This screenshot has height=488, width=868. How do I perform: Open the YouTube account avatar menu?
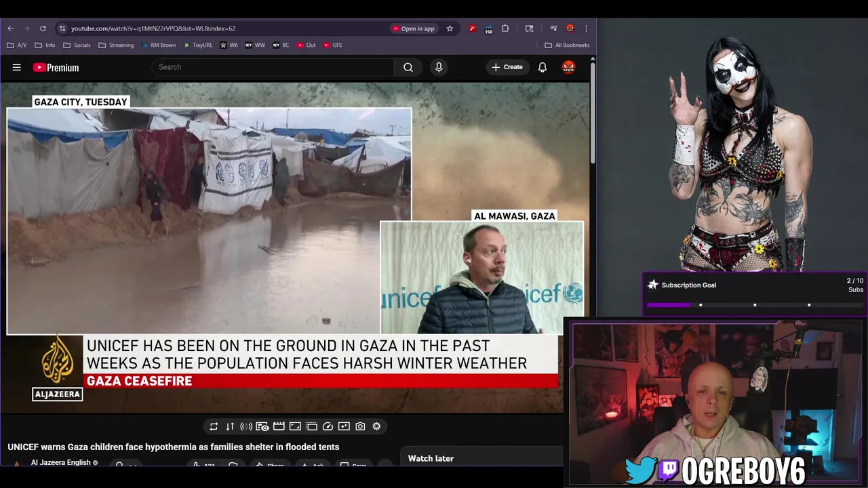tap(568, 67)
